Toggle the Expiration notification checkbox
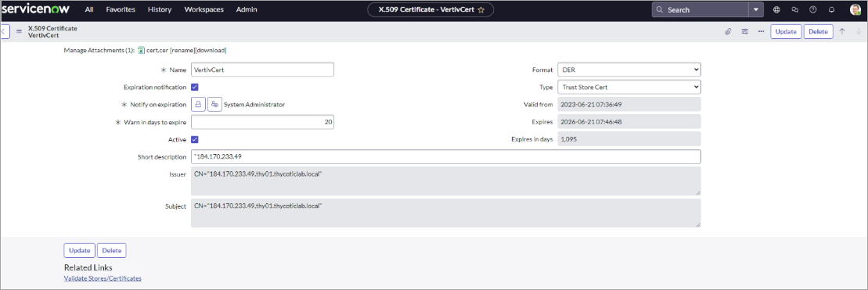 pos(195,87)
